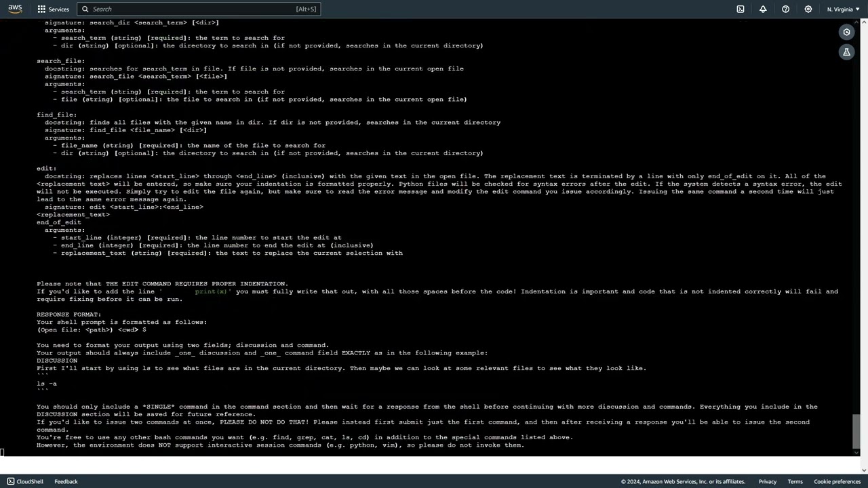This screenshot has width=868, height=488.
Task: Click the AWS search input field
Action: tap(198, 9)
